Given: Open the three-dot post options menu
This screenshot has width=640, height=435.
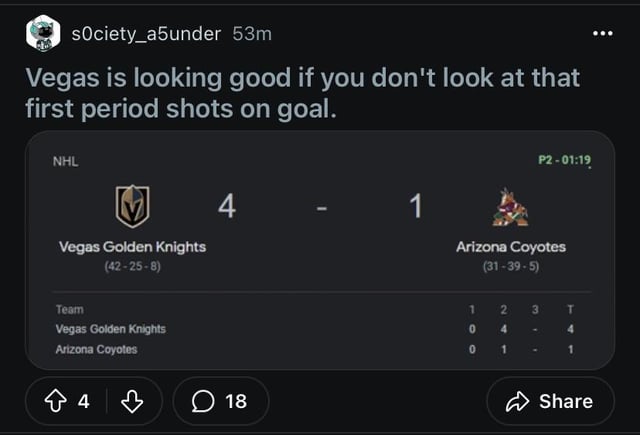Looking at the screenshot, I should click(x=602, y=33).
